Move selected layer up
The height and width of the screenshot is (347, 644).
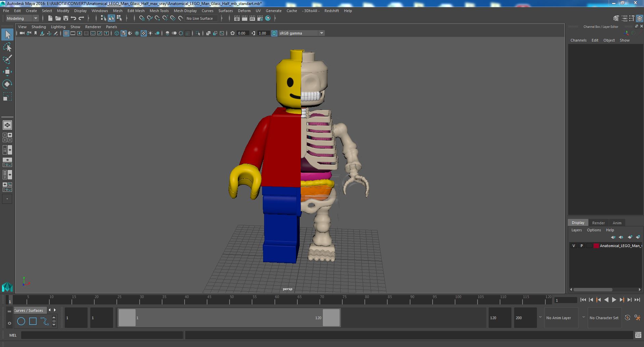coord(613,237)
